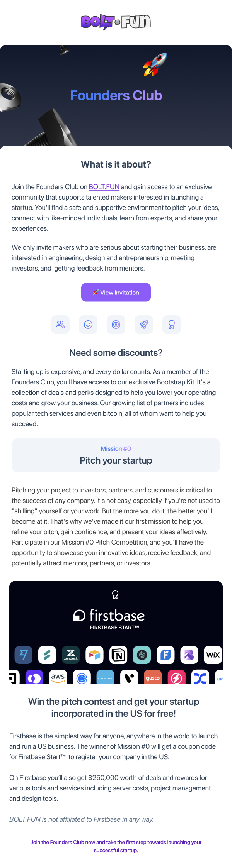232x868 pixels.
Task: Click the Airtable app icon
Action: click(x=95, y=655)
